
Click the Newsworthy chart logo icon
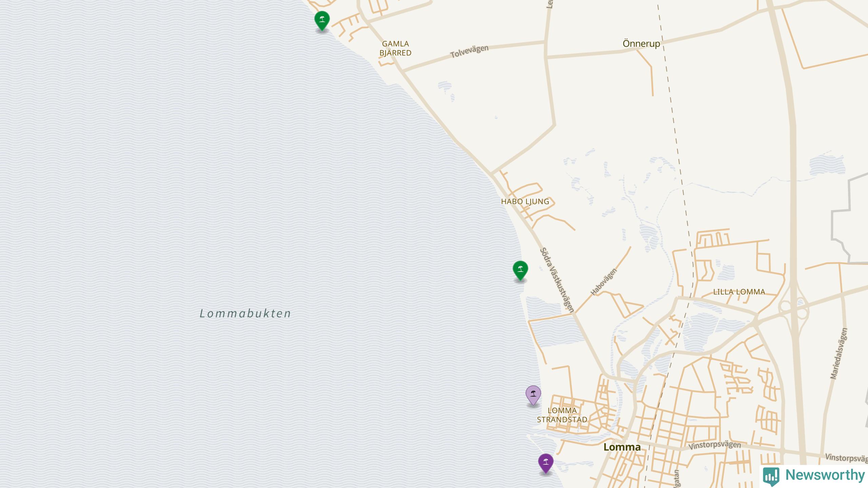coord(771,476)
